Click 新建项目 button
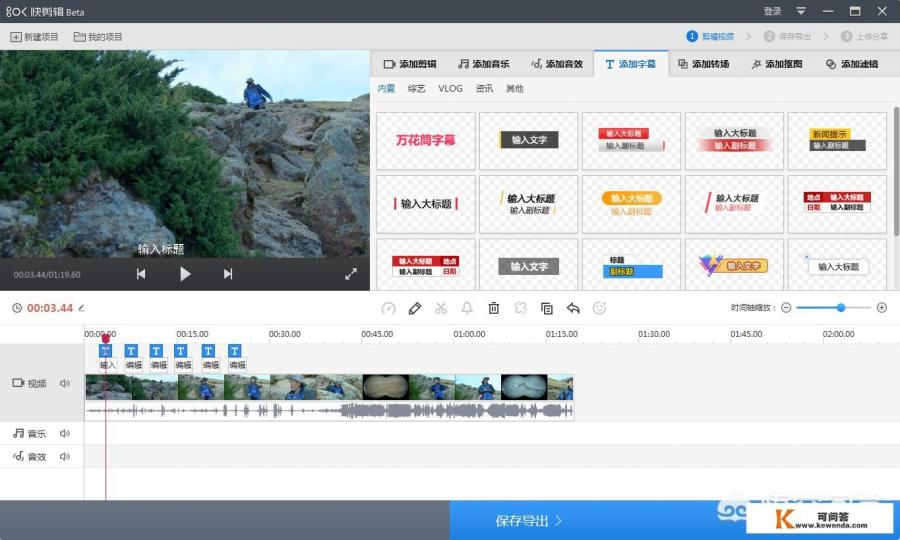Image resolution: width=900 pixels, height=540 pixels. (x=34, y=37)
